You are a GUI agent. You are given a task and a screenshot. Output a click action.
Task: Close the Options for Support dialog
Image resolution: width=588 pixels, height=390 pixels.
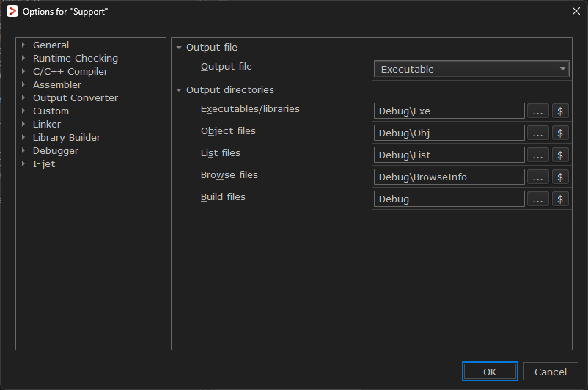point(576,11)
